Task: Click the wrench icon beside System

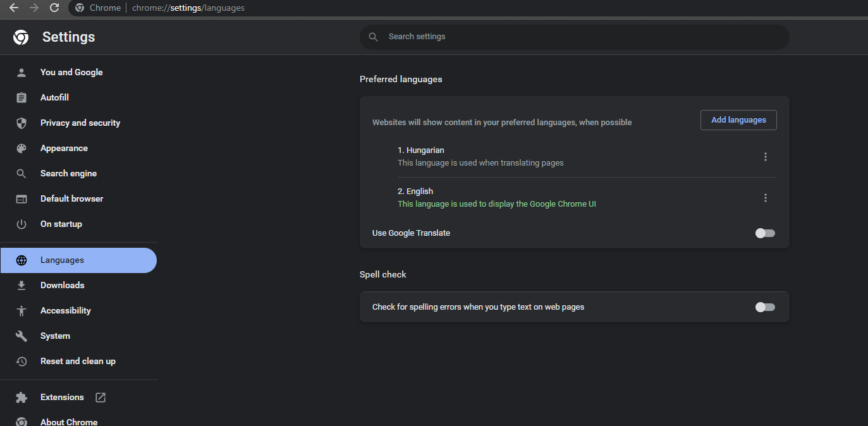Action: coord(21,336)
